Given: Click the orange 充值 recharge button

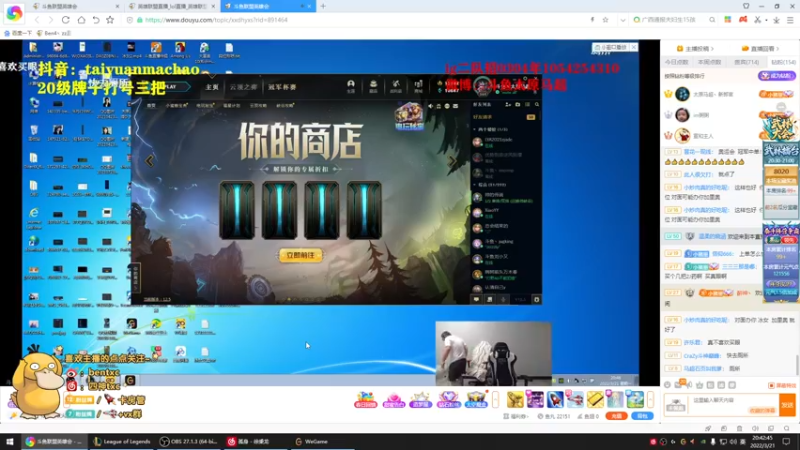Looking at the screenshot, I should tap(616, 416).
